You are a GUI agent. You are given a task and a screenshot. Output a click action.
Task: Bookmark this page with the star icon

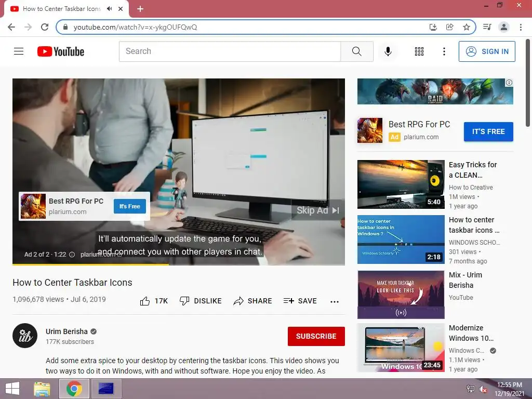tap(467, 27)
